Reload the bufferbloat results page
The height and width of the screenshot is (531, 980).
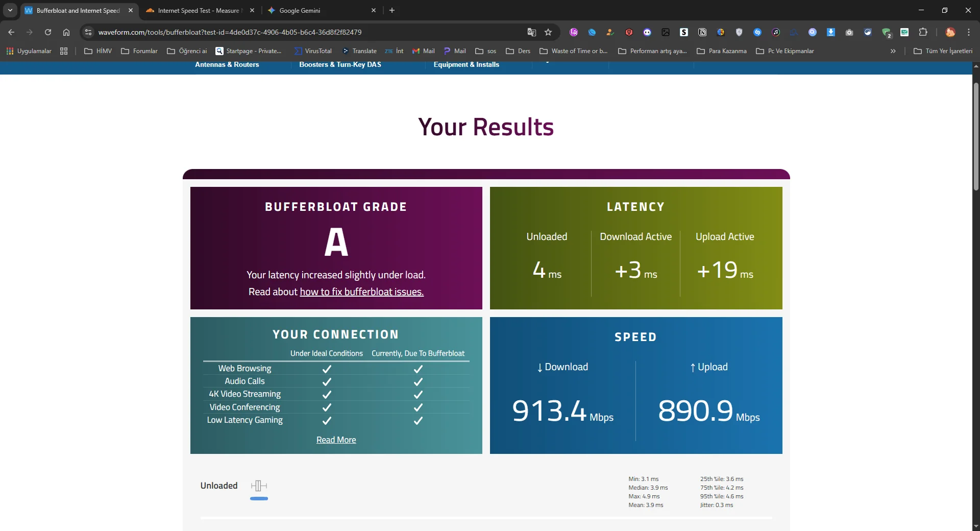48,32
